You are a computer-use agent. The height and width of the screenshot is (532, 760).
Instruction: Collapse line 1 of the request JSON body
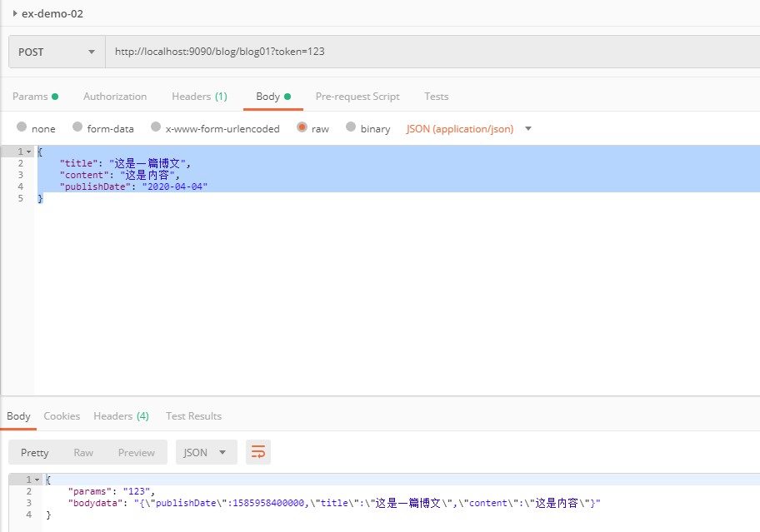(x=27, y=151)
